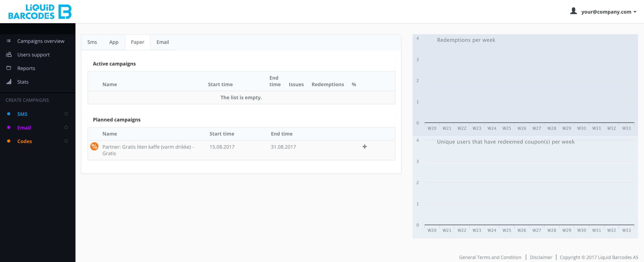Click the blue SMS bullet dot
The height and width of the screenshot is (262, 644).
pos(9,114)
